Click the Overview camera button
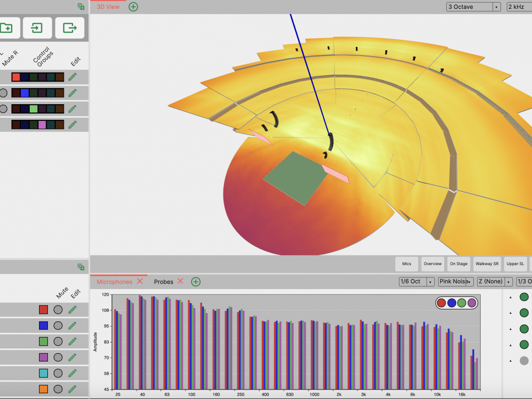Screen dimensions: 532x399 click(432, 264)
